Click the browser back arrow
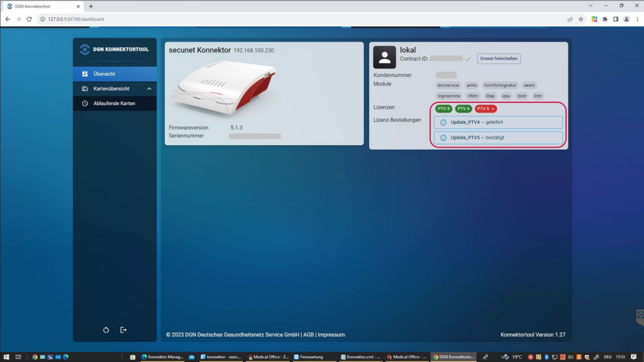This screenshot has height=362, width=644. 8,19
